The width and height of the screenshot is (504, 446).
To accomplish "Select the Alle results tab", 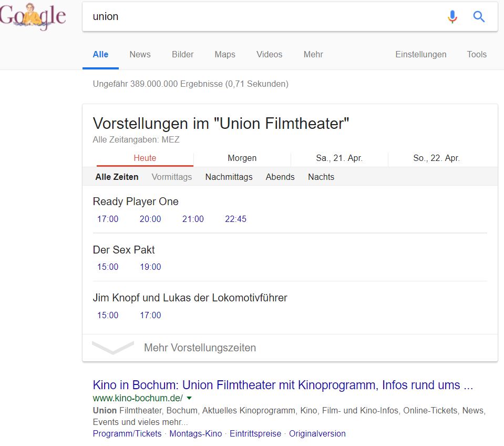I will point(100,54).
